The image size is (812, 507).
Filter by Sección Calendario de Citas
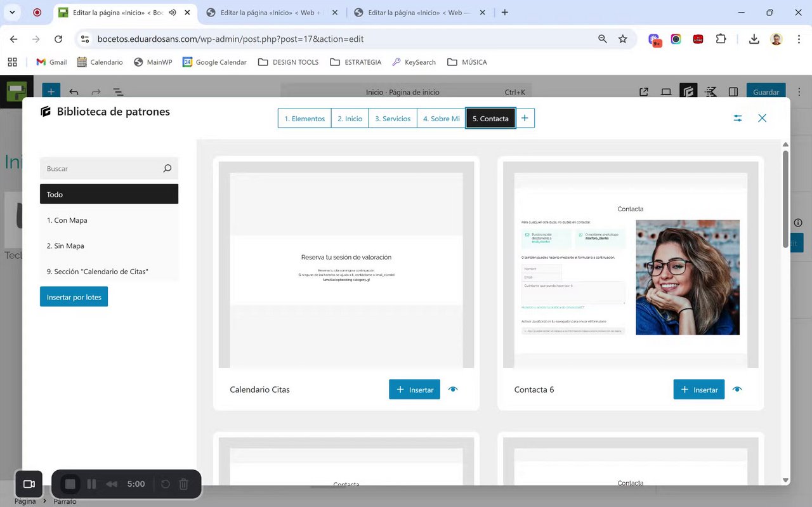109,271
